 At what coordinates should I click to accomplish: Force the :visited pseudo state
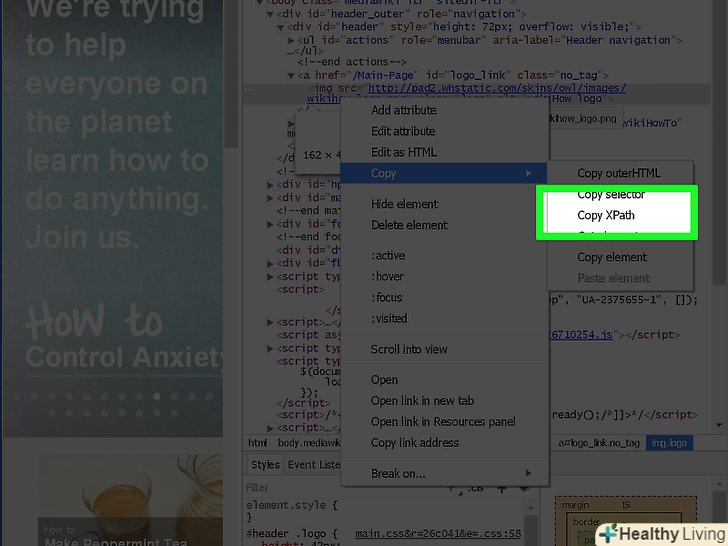pyautogui.click(x=389, y=318)
